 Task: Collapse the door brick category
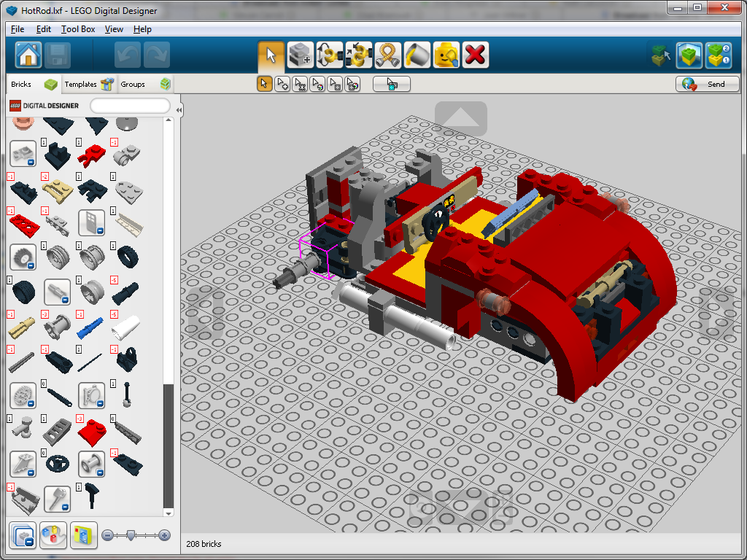[x=91, y=223]
